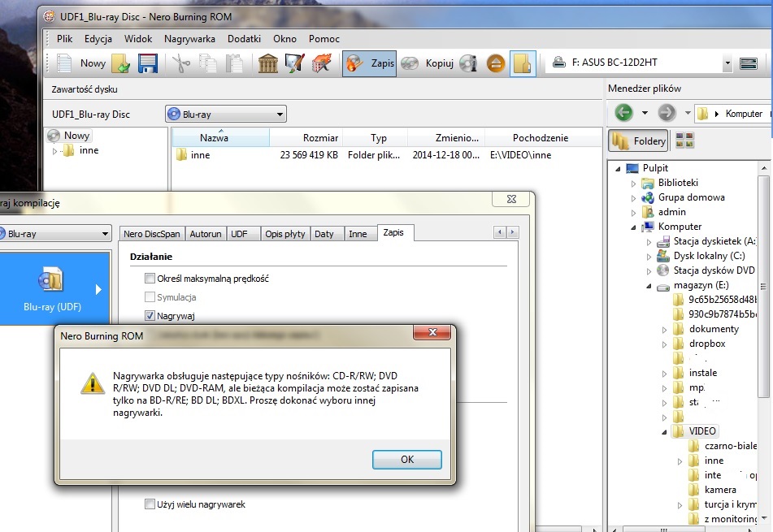
Task: Select the dokumenty folder in tree
Action: pyautogui.click(x=714, y=329)
